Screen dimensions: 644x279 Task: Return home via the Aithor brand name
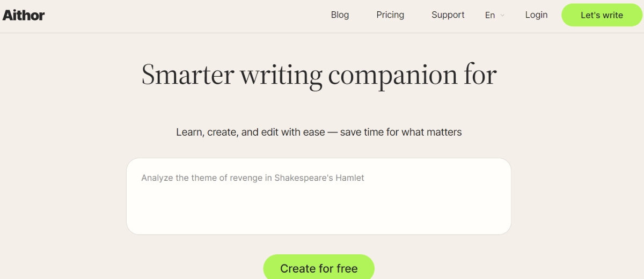[x=24, y=15]
